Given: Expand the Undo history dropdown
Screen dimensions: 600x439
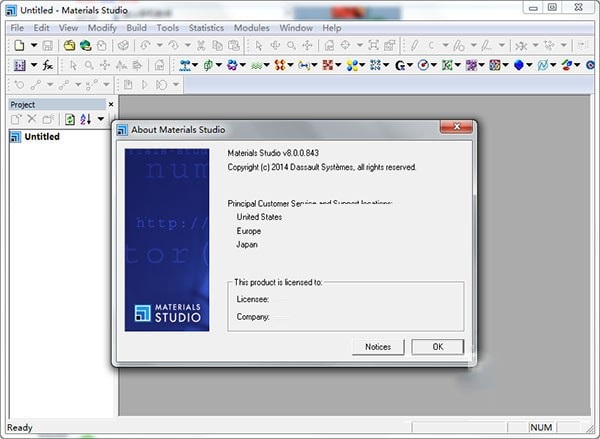Looking at the screenshot, I should (159, 46).
